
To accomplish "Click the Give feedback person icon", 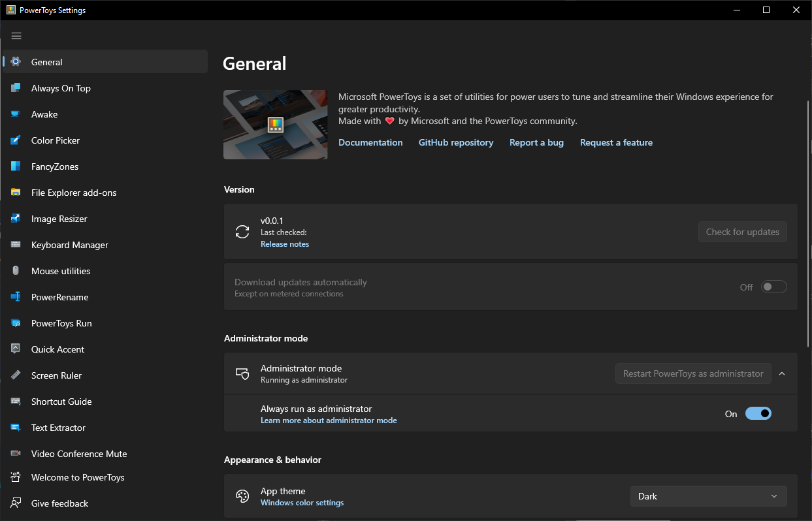I will tap(16, 503).
